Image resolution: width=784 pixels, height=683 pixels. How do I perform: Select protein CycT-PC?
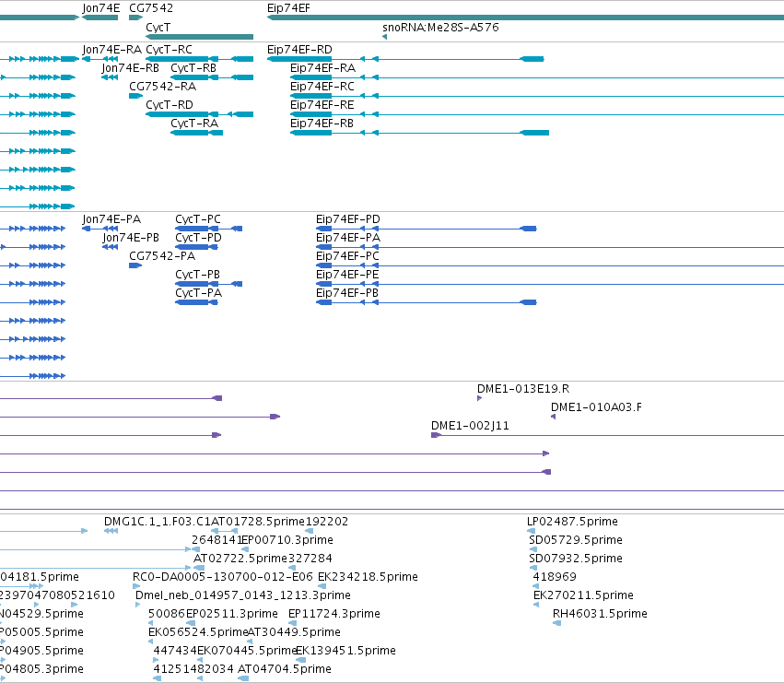pyautogui.click(x=198, y=219)
